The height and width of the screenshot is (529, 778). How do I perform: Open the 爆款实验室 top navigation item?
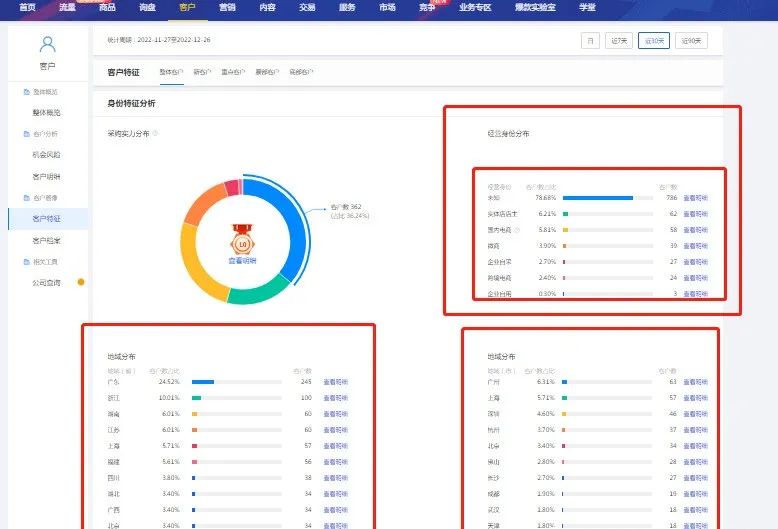535,7
